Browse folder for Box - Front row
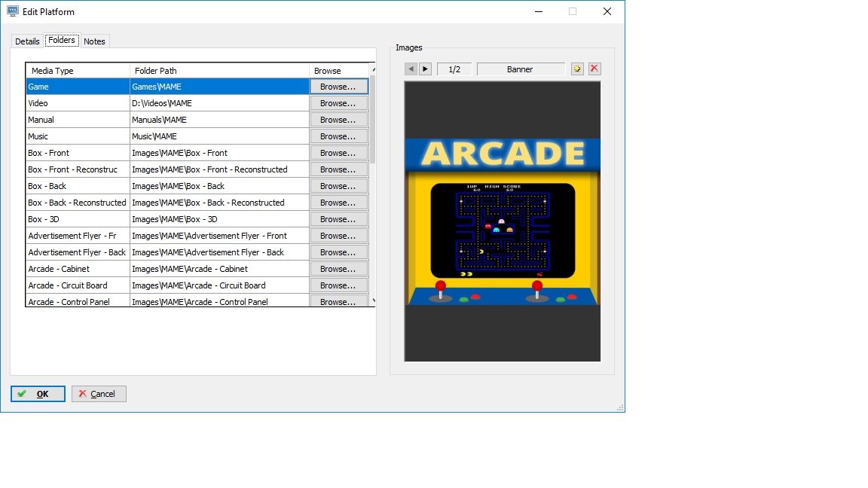Viewport: 868px width, 488px height. [x=339, y=153]
